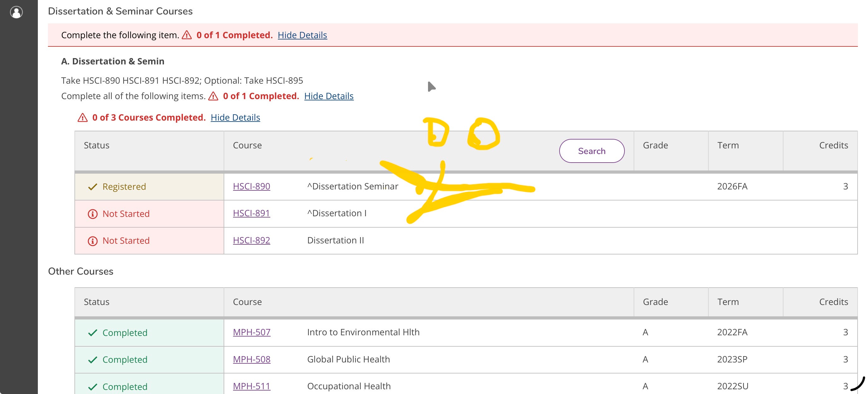Open the user profile icon in sidebar

click(x=16, y=12)
